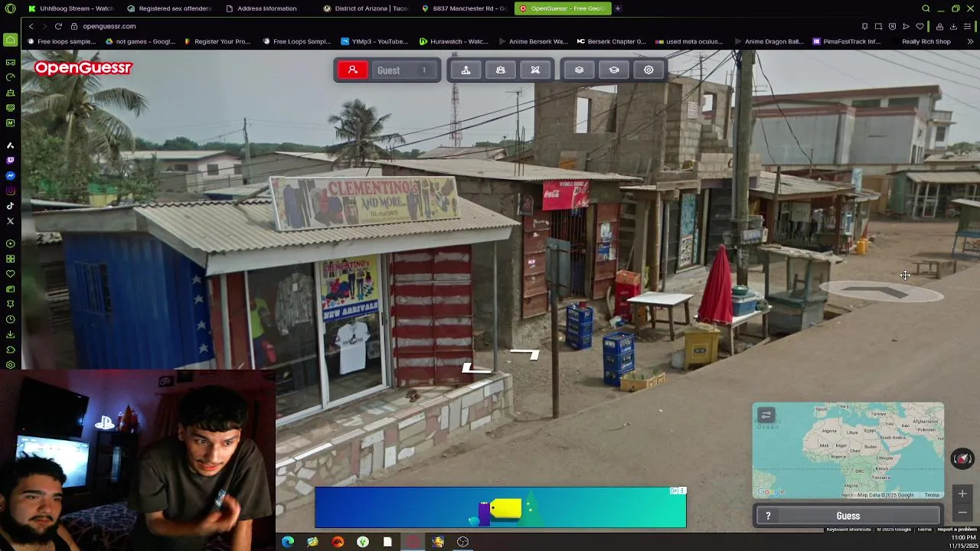Open the Berserk Chapter 0 bookmark
This screenshot has height=551, width=980.
point(612,41)
